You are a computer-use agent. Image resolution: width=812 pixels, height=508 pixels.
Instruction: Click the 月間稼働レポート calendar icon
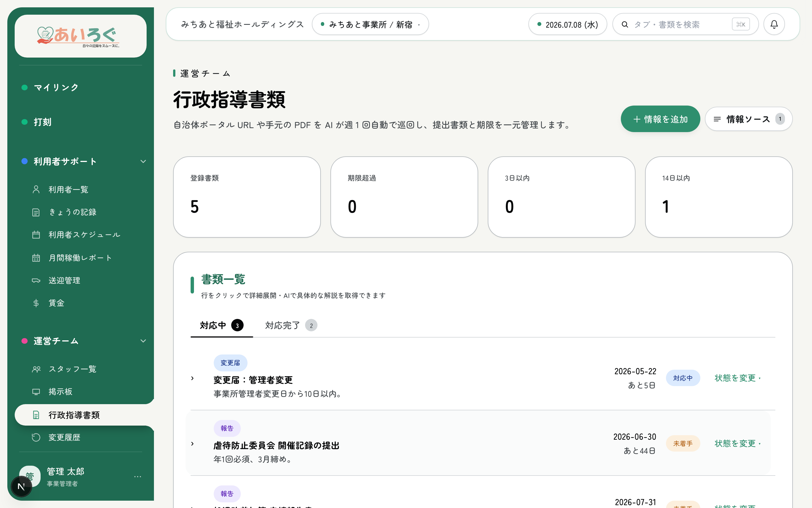coord(36,258)
